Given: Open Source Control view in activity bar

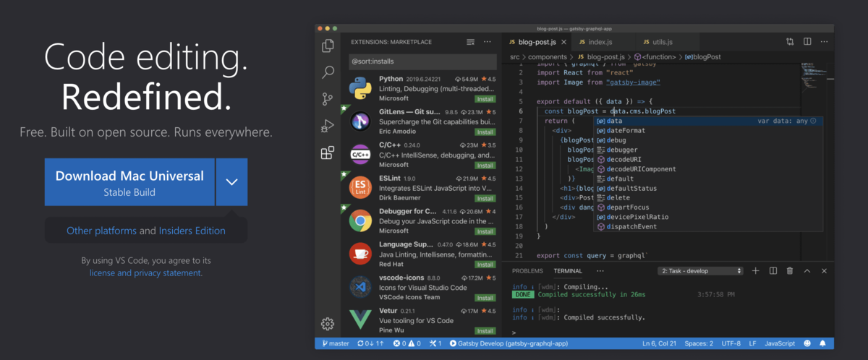Looking at the screenshot, I should 328,99.
